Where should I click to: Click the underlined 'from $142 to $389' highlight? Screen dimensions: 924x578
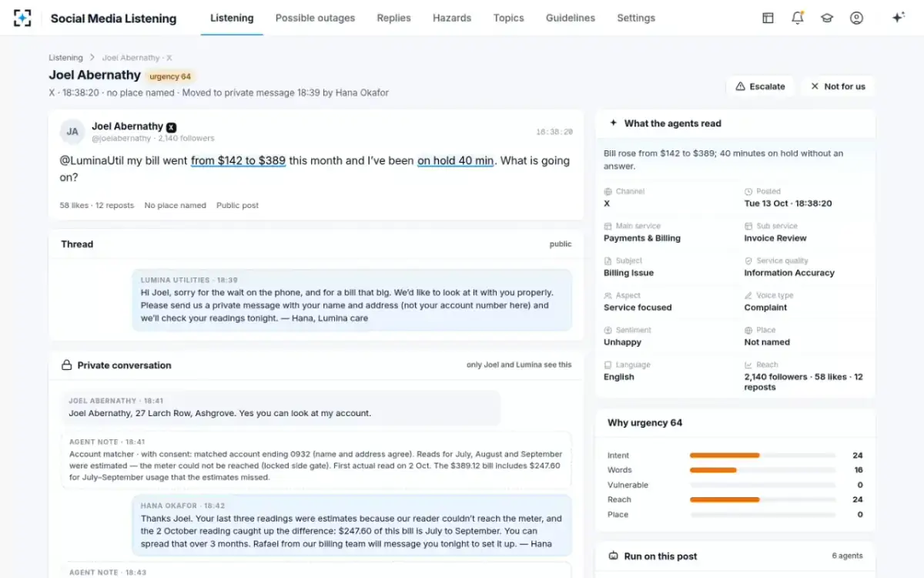(x=239, y=161)
